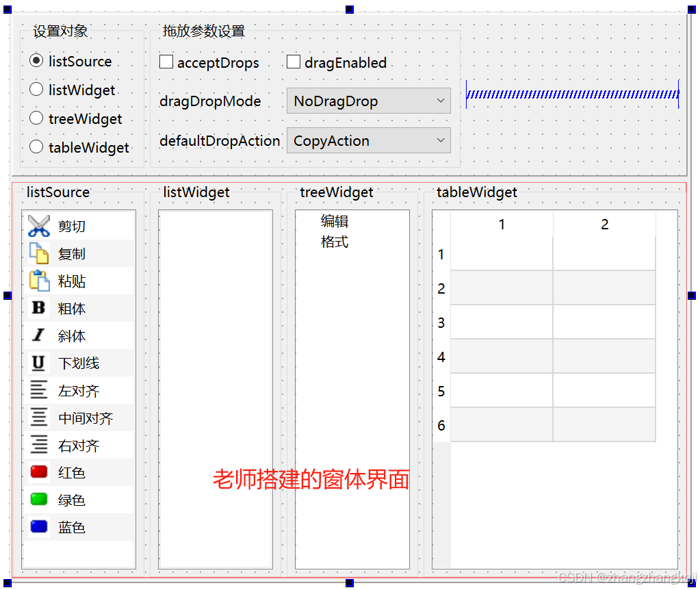The image size is (700, 590).
Task: Open the defaultDropAction CopyAction combo box
Action: pyautogui.click(x=368, y=141)
